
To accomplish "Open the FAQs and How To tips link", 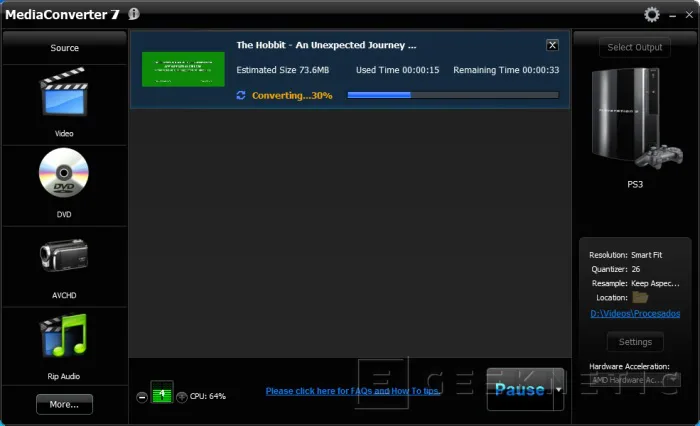I will (x=353, y=391).
